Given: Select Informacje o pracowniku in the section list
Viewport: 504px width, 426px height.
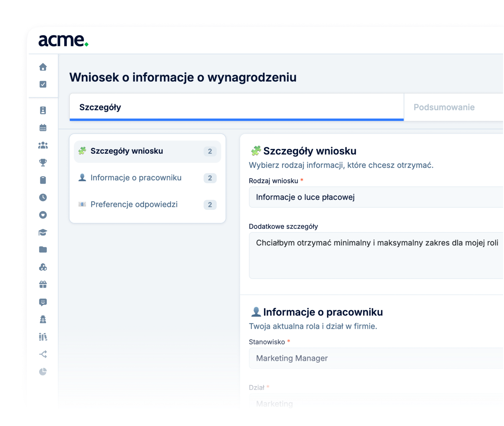Looking at the screenshot, I should (x=136, y=178).
